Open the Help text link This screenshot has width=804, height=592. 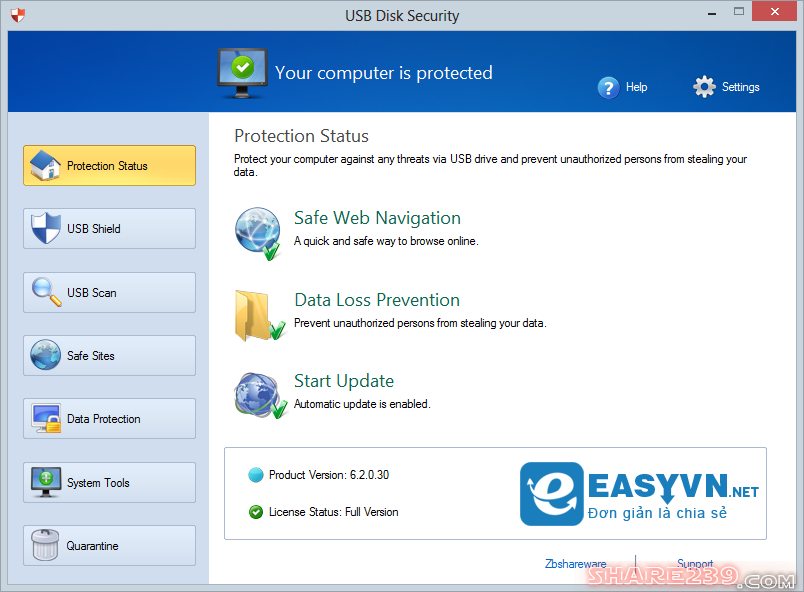[636, 87]
